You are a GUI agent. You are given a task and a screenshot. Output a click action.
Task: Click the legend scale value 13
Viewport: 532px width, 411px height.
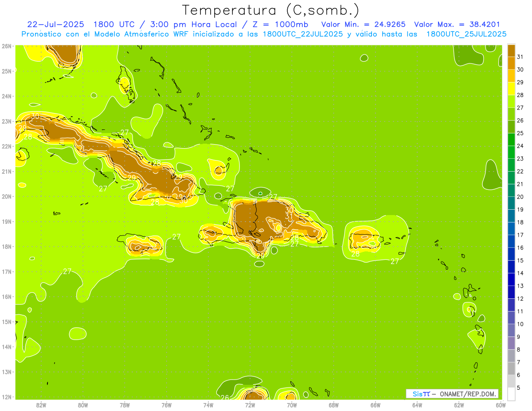tap(520, 286)
